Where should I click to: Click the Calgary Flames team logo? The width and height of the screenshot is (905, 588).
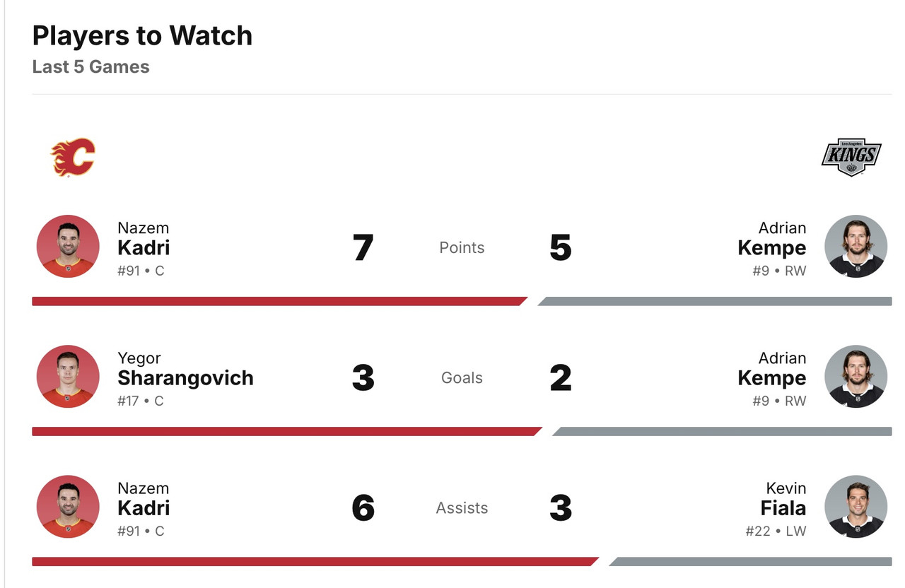click(73, 157)
